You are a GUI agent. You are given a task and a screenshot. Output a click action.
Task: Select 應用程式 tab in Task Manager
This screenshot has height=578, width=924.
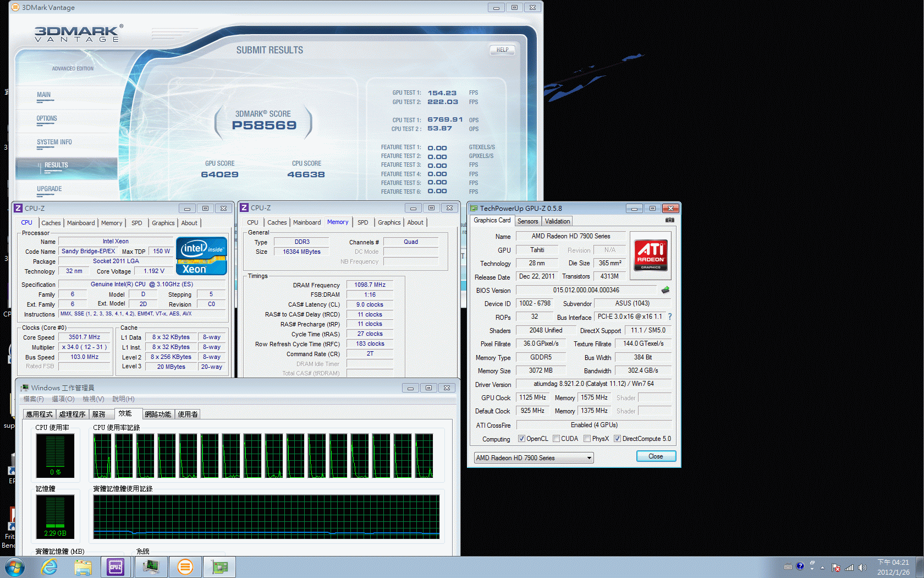pos(40,415)
